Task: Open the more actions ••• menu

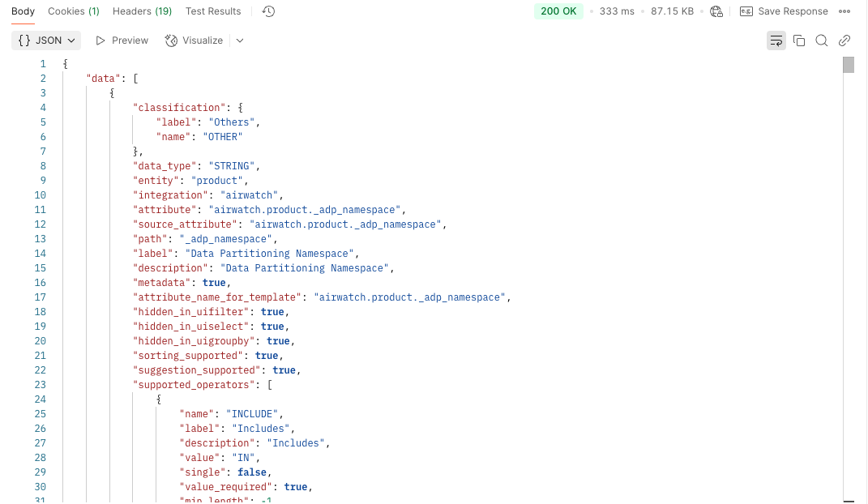Action: tap(844, 11)
